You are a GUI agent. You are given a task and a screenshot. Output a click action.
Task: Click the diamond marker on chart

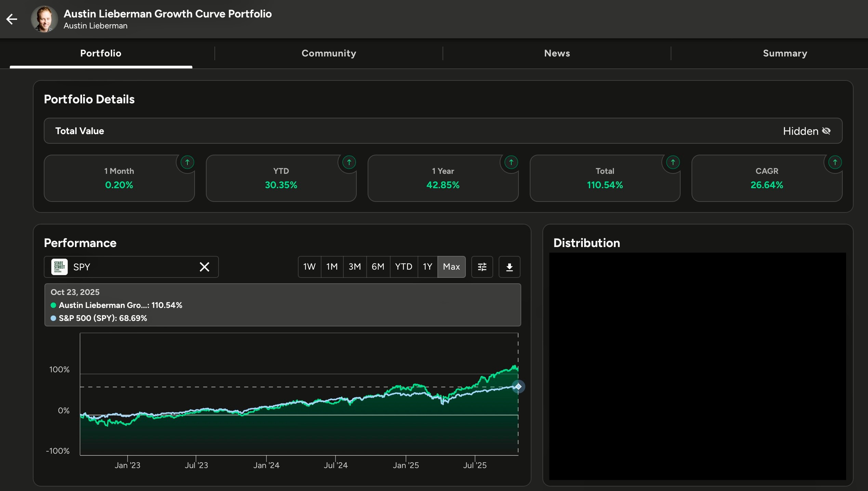pyautogui.click(x=518, y=387)
